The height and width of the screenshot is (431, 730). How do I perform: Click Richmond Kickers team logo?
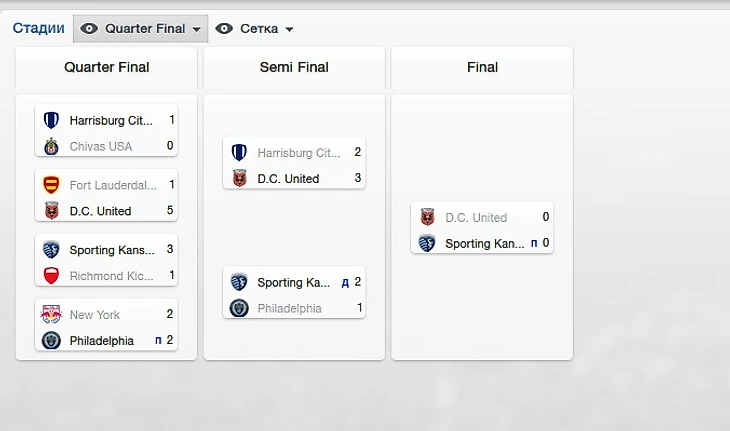click(51, 275)
